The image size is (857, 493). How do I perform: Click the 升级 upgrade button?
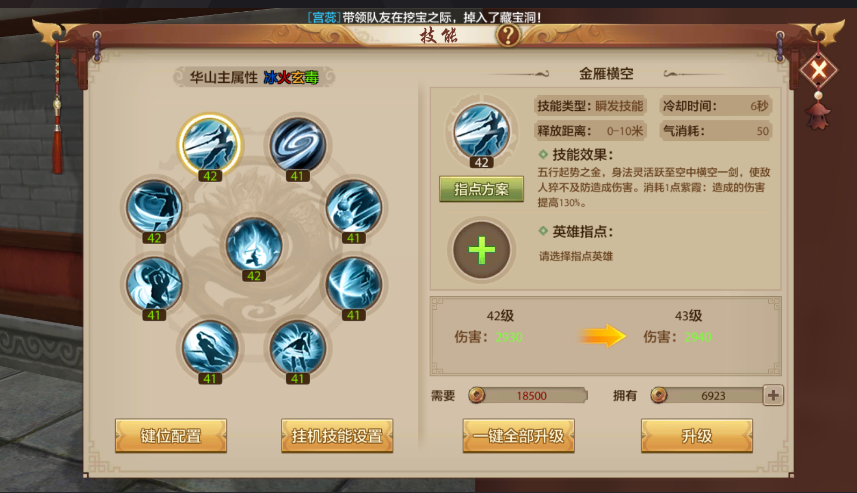tap(697, 436)
